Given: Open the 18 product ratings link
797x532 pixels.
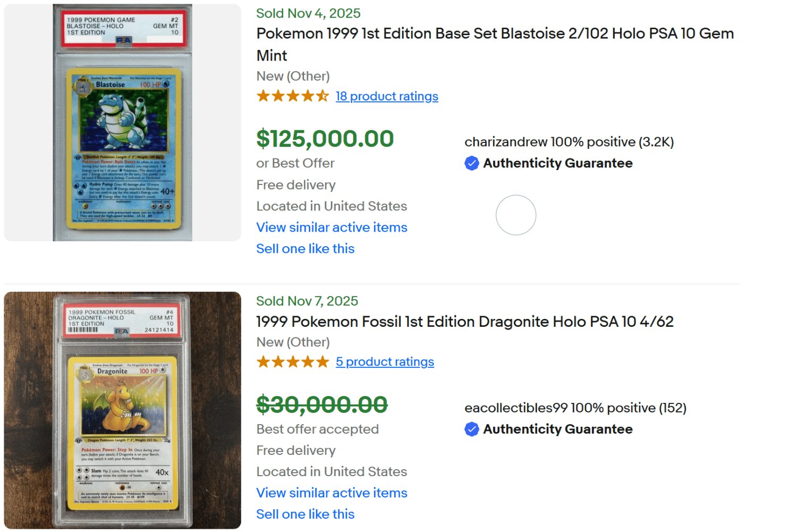Looking at the screenshot, I should point(387,96).
